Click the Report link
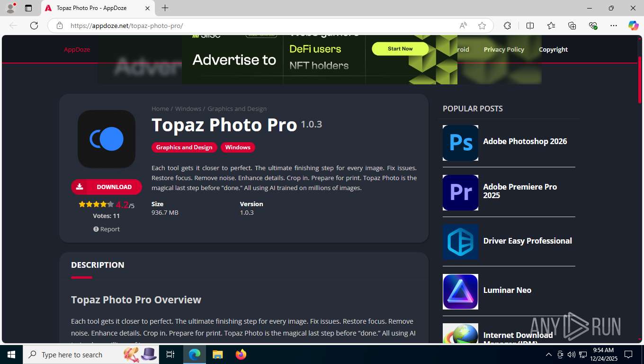This screenshot has height=364, width=644. click(107, 229)
